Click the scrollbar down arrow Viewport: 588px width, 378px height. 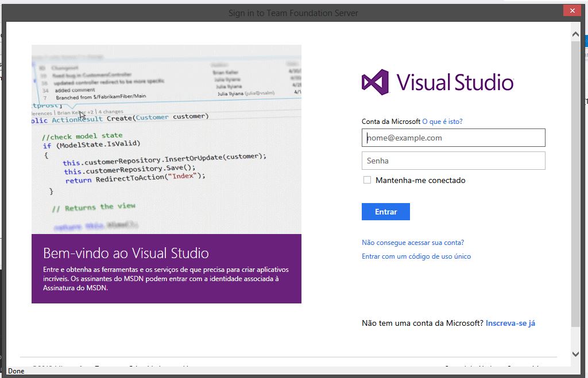pyautogui.click(x=575, y=354)
